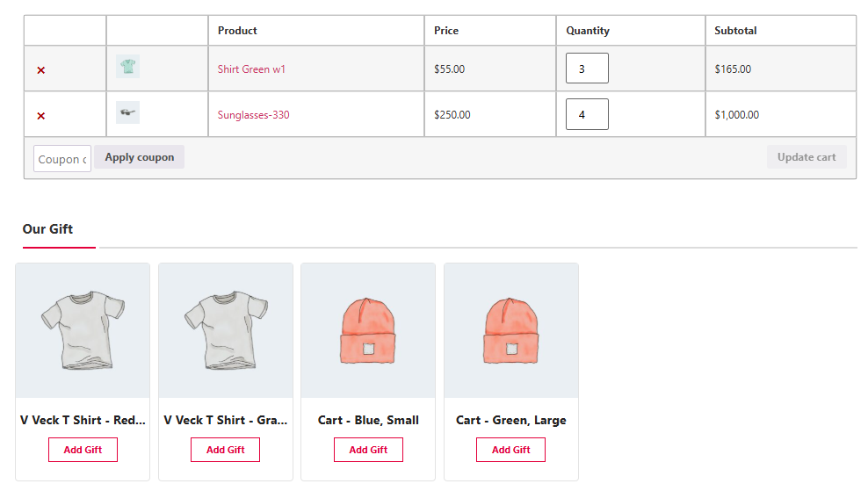Click the Cart Green Large beanie image
Screen dimensions: 868x491
[511, 330]
